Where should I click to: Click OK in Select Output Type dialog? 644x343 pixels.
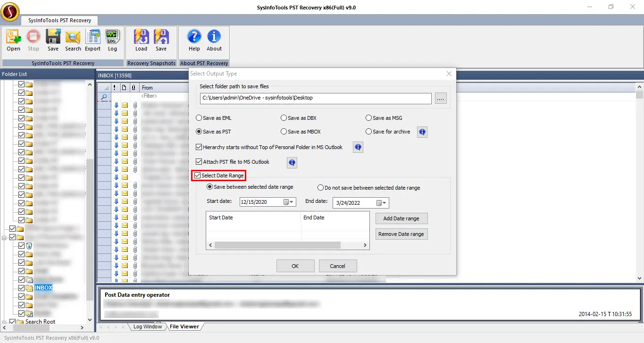coord(295,266)
